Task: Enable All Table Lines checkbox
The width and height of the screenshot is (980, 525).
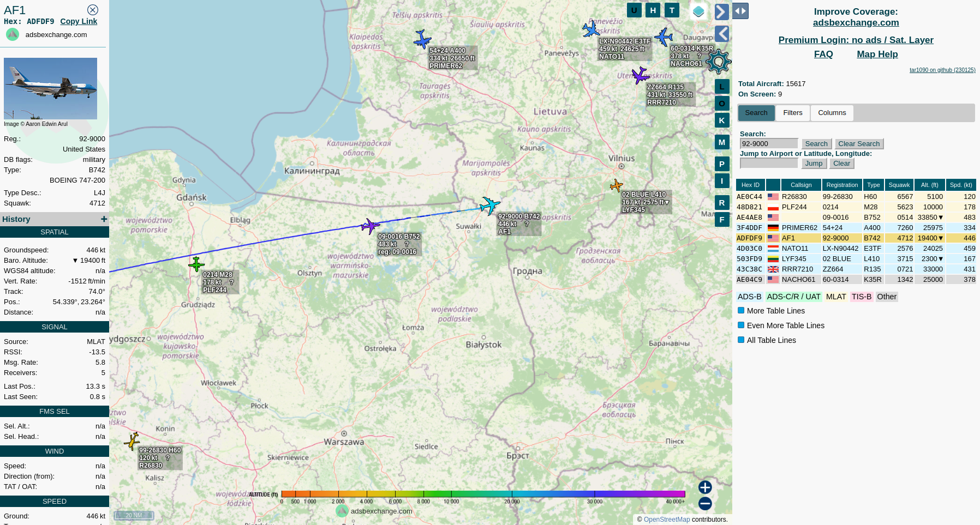Action: tap(741, 340)
